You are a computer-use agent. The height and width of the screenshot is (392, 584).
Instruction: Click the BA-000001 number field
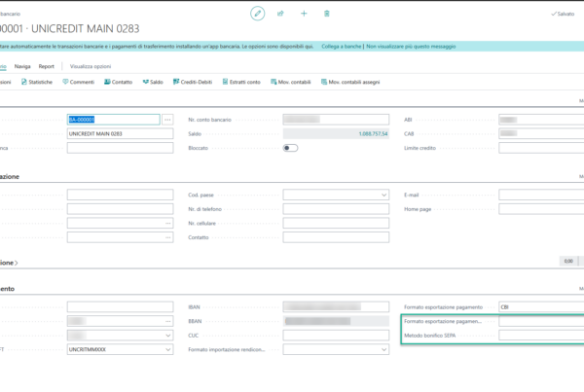pyautogui.click(x=114, y=120)
